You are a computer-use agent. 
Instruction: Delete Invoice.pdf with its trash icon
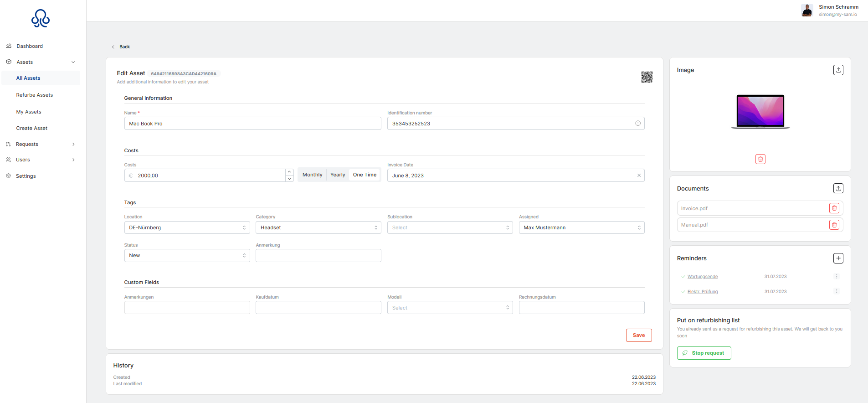coord(834,208)
